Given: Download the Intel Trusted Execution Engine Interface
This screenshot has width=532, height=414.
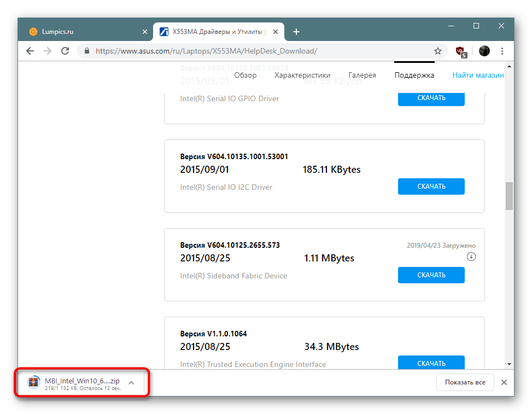Looking at the screenshot, I should coord(431,363).
